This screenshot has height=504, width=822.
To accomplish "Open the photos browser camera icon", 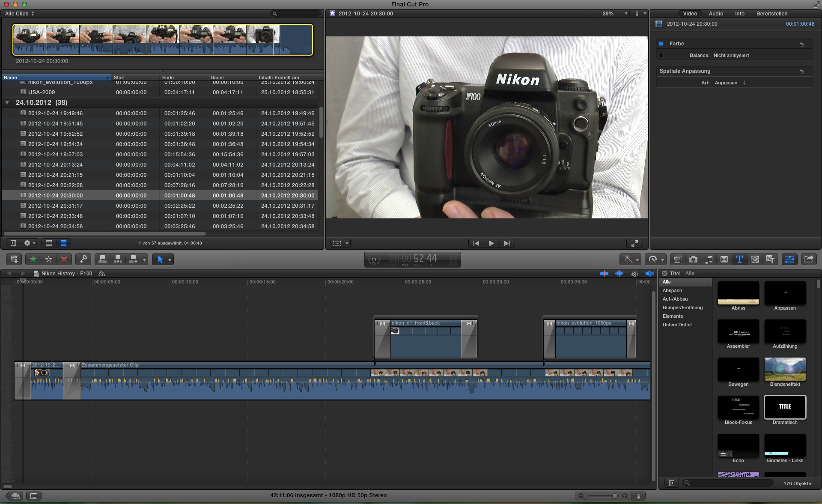I will 693,259.
